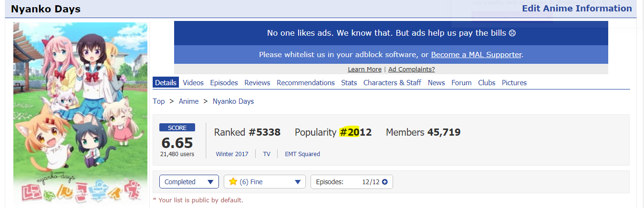The height and width of the screenshot is (208, 644).
Task: Click the Nyanko Days page title
Action: [x=46, y=9]
